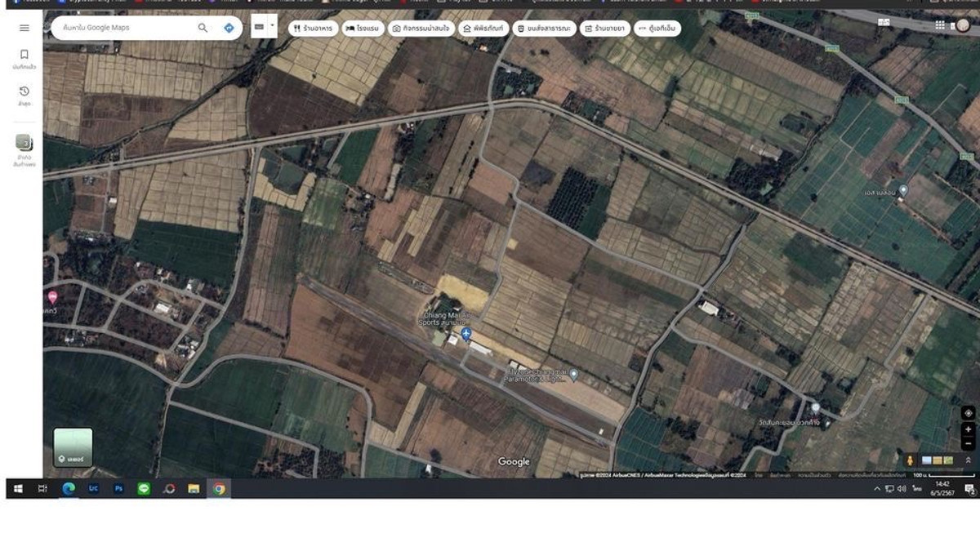
Task: Toggle the map layers thumbnail
Action: [x=73, y=447]
